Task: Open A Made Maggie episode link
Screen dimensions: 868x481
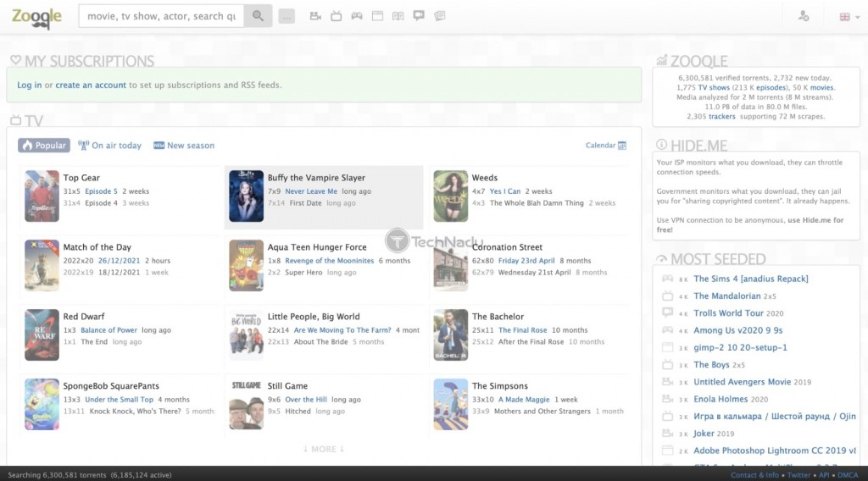Action: (x=524, y=399)
